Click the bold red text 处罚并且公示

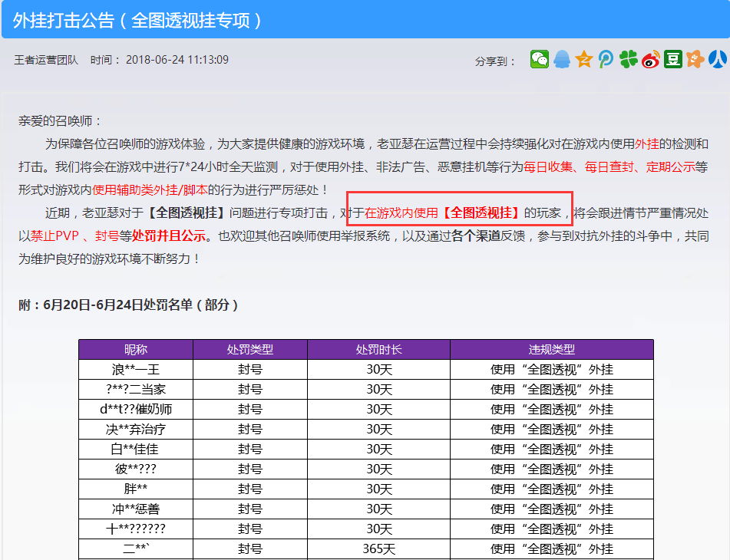tap(169, 236)
